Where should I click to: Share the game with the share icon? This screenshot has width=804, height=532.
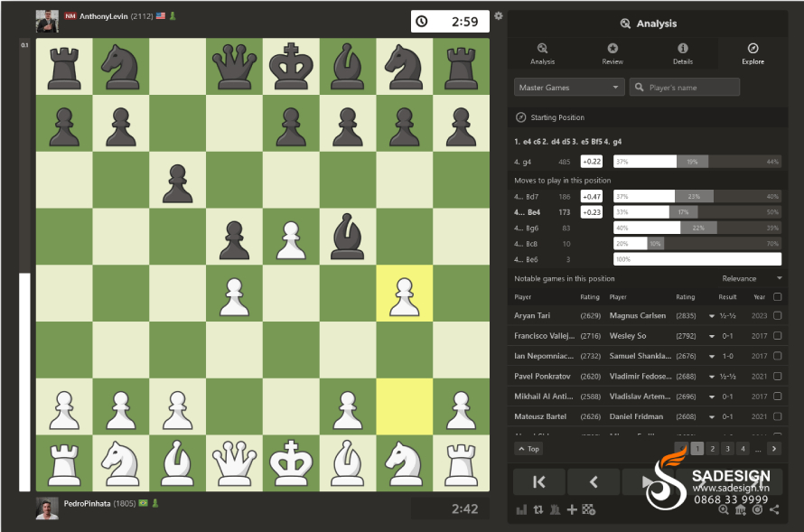[774, 509]
